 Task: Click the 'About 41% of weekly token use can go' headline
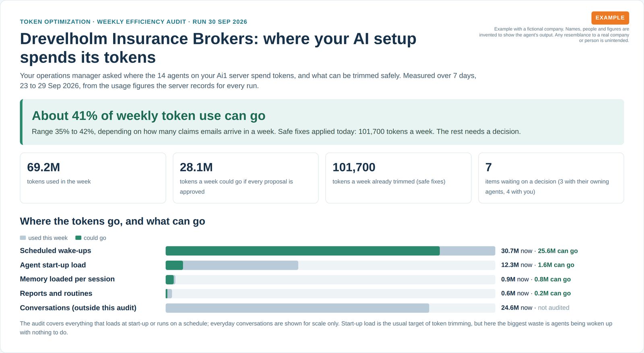click(149, 116)
